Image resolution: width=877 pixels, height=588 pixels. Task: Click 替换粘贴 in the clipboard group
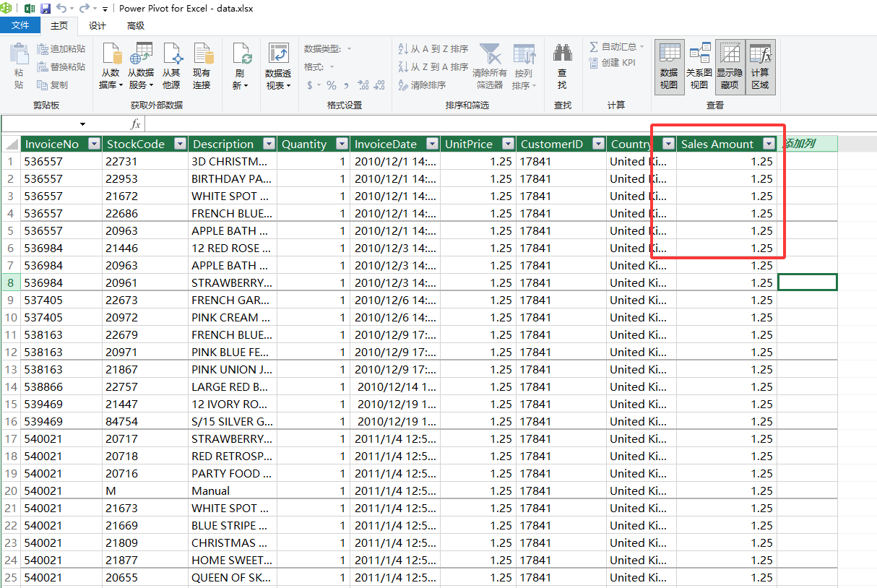tap(61, 66)
